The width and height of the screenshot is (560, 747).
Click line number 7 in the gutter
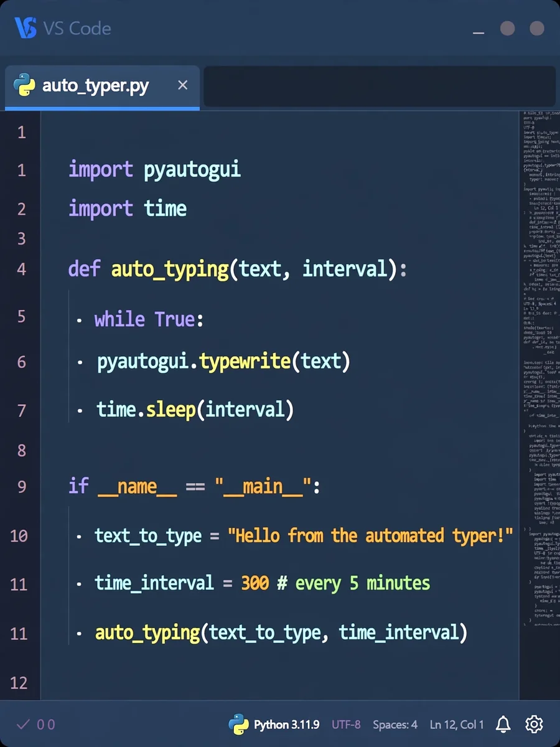[x=22, y=410]
